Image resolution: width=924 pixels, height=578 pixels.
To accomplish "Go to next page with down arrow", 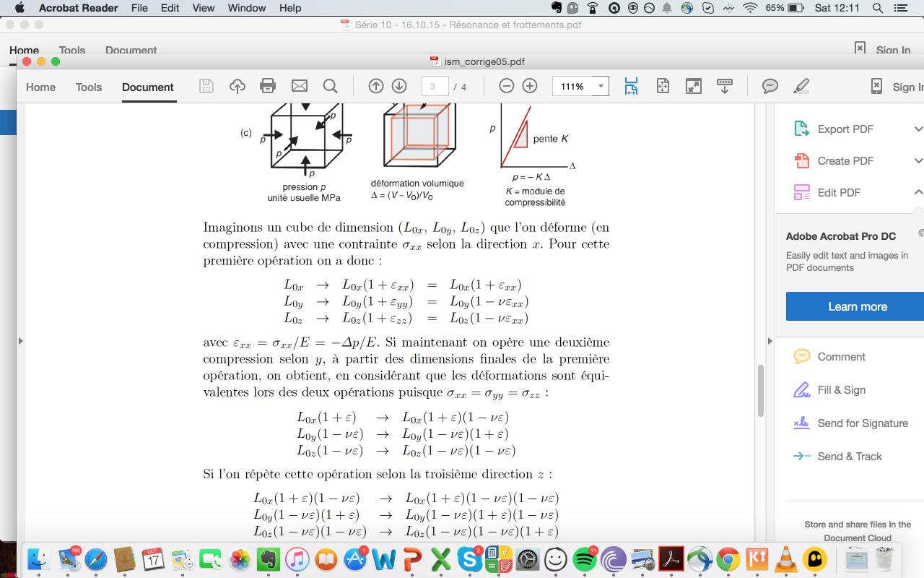I will click(399, 86).
